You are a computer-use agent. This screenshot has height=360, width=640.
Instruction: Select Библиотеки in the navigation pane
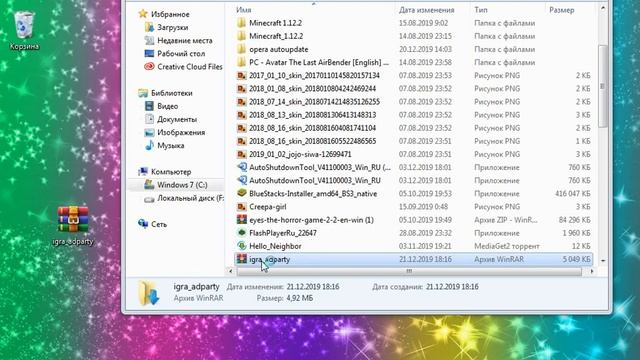pyautogui.click(x=171, y=93)
